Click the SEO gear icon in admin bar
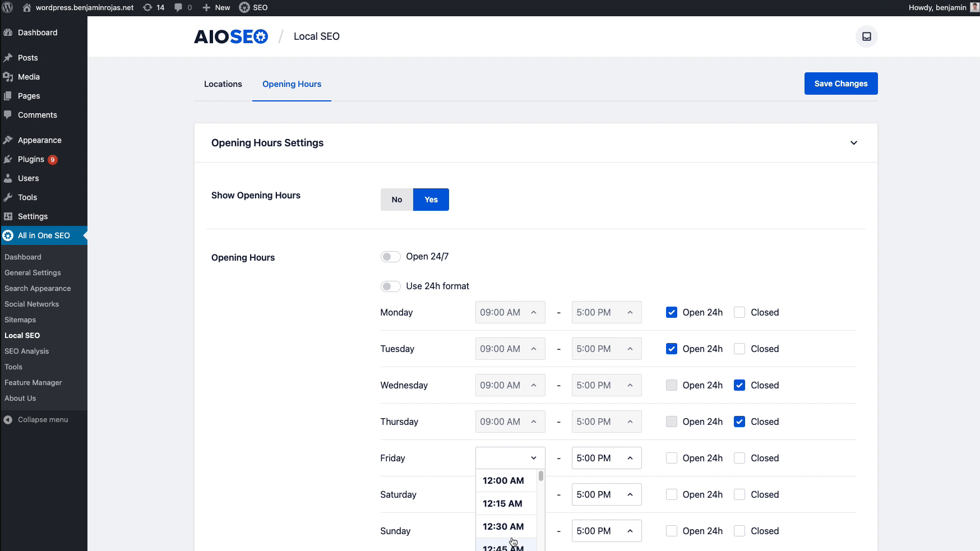Image resolution: width=980 pixels, height=551 pixels. pyautogui.click(x=244, y=7)
